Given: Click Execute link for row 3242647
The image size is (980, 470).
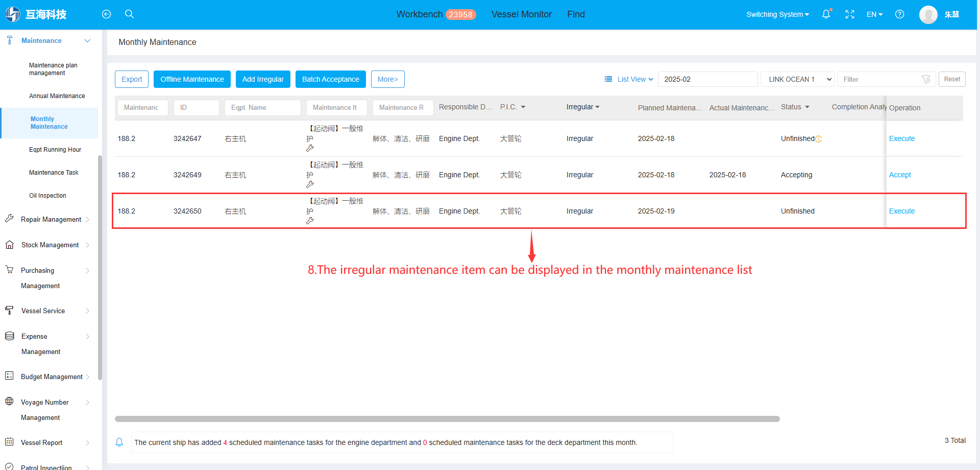Looking at the screenshot, I should click(902, 138).
